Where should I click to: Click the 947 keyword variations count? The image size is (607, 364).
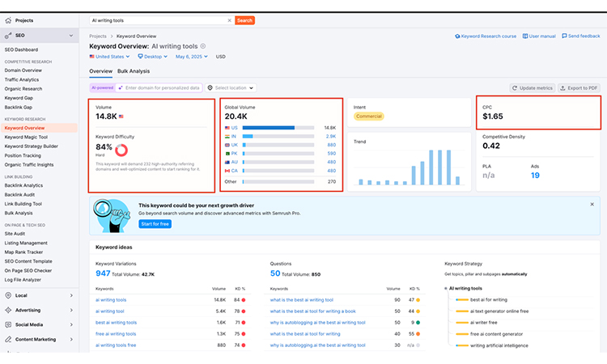click(103, 273)
